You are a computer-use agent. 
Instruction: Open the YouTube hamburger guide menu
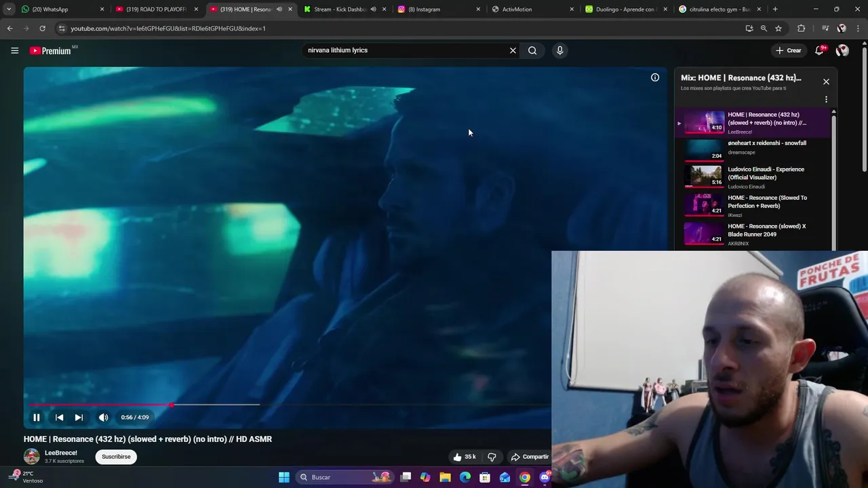point(14,50)
